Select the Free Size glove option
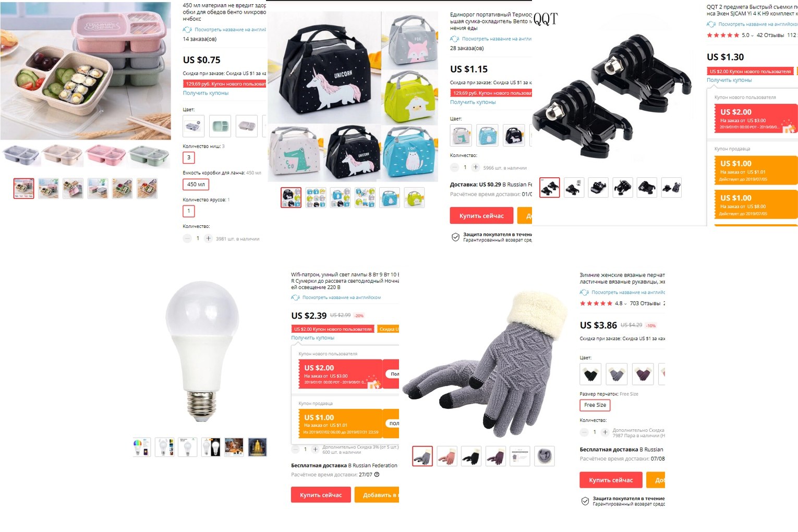 pos(595,405)
